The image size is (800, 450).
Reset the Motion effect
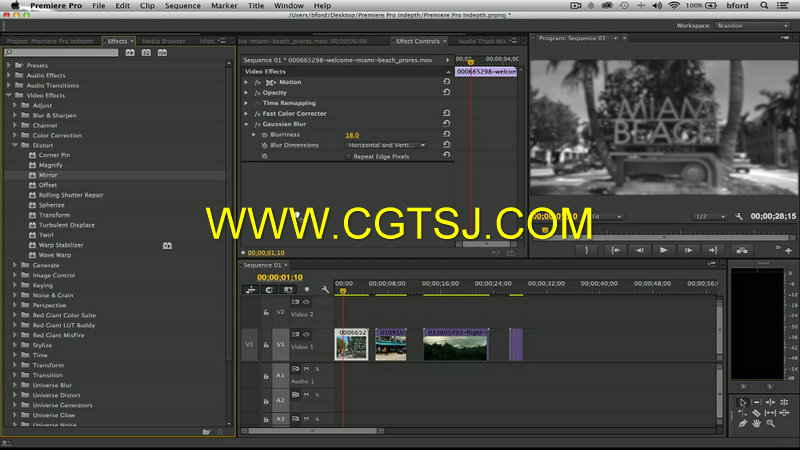click(446, 82)
